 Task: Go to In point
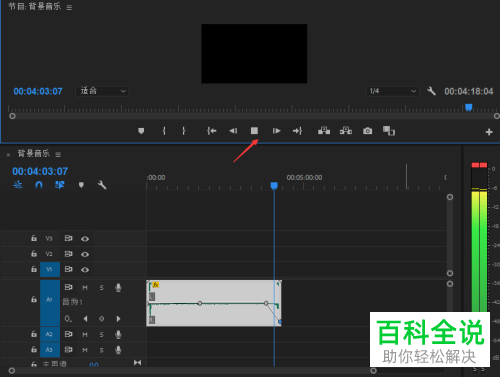point(212,131)
